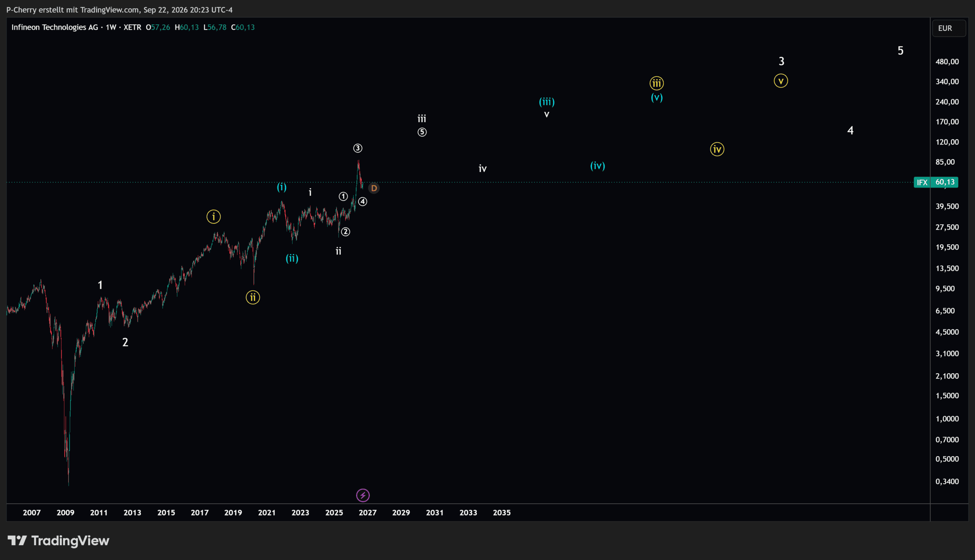This screenshot has width=975, height=560.
Task: Click the orange D dividend marker
Action: (374, 188)
